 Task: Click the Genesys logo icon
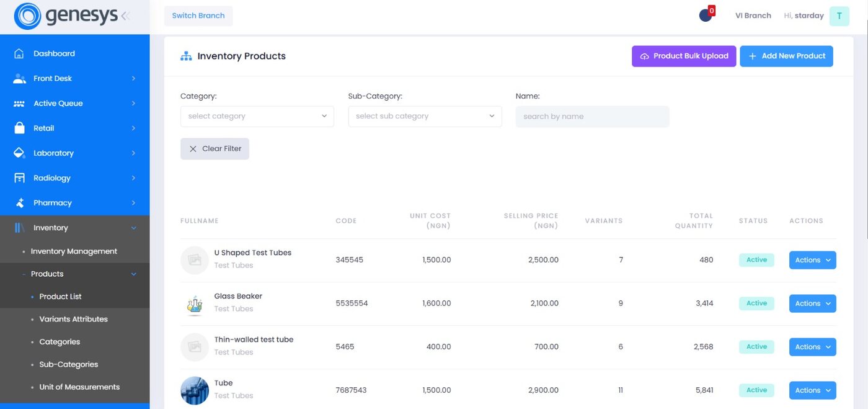pos(27,16)
